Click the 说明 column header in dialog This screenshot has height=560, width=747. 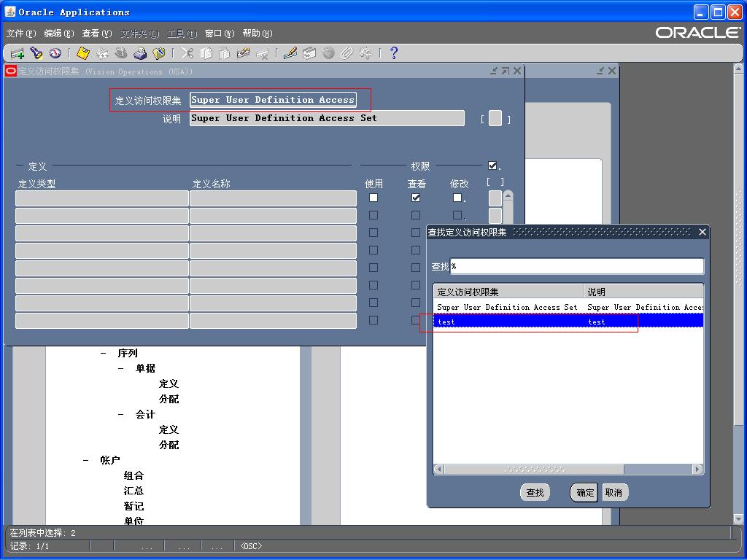pos(643,292)
